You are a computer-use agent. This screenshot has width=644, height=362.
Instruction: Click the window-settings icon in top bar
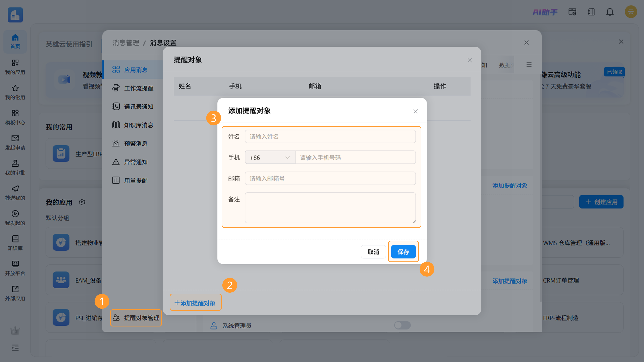572,12
